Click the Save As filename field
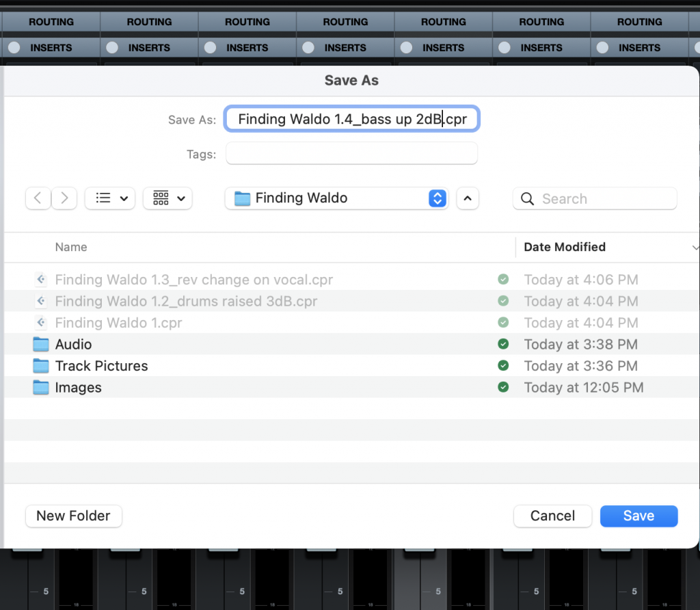Viewport: 700px width, 610px height. click(352, 119)
